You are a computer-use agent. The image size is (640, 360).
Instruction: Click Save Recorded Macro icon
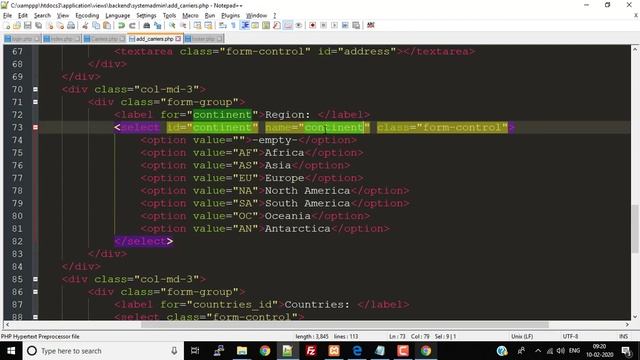click(356, 25)
